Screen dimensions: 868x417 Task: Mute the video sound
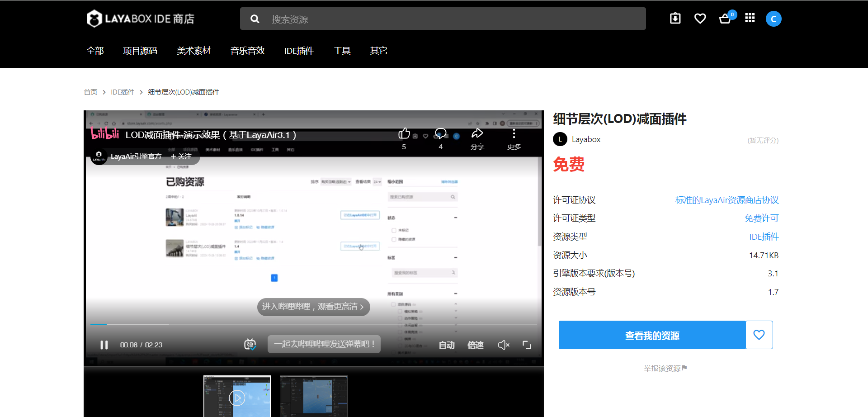click(504, 345)
